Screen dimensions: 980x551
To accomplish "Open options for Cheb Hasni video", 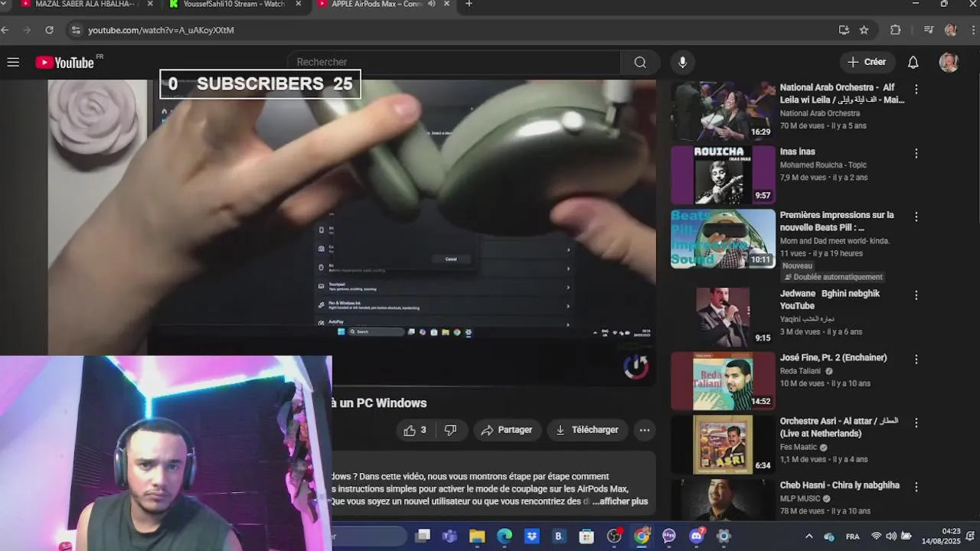I will click(916, 487).
